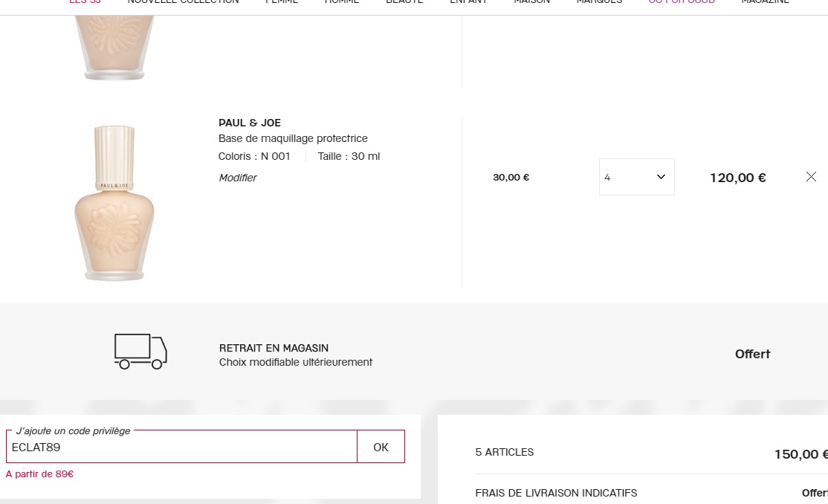Click the 150,00 € order subtotal

[801, 454]
